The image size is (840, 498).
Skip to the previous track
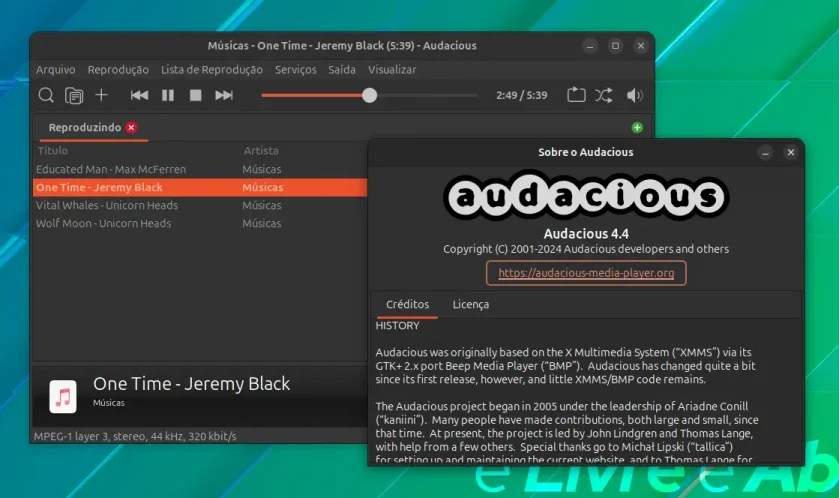(139, 95)
